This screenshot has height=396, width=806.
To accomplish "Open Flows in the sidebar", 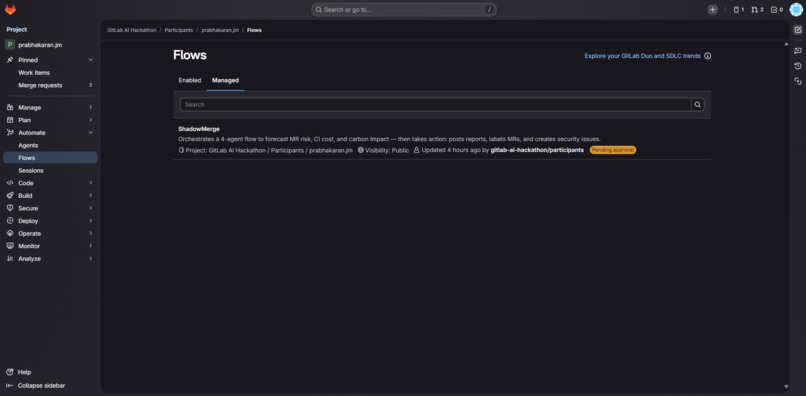I will tap(50, 158).
